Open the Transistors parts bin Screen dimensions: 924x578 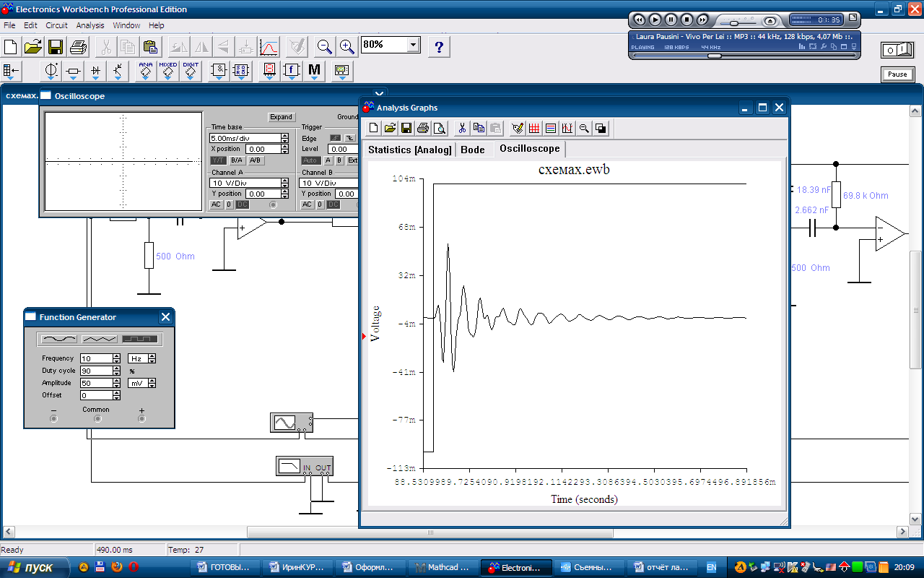pos(118,71)
